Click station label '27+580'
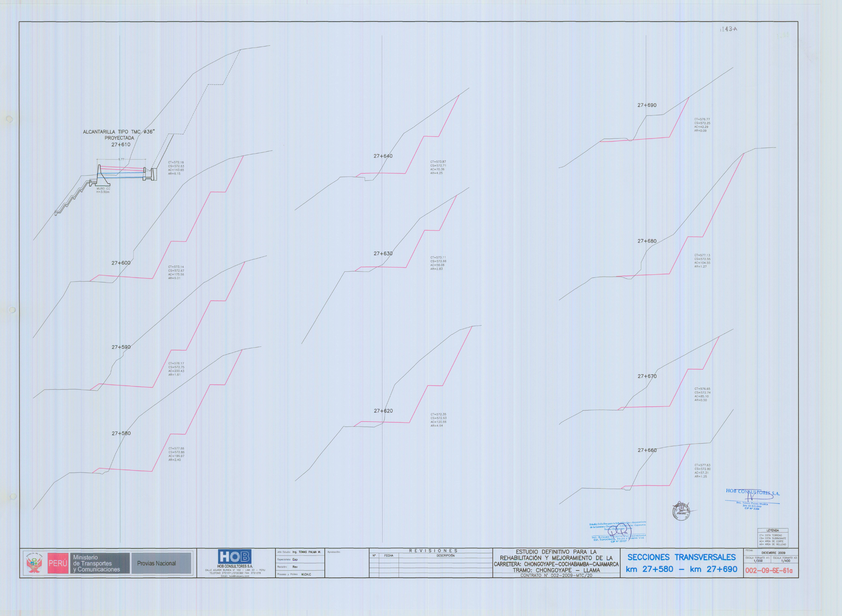 [x=121, y=433]
